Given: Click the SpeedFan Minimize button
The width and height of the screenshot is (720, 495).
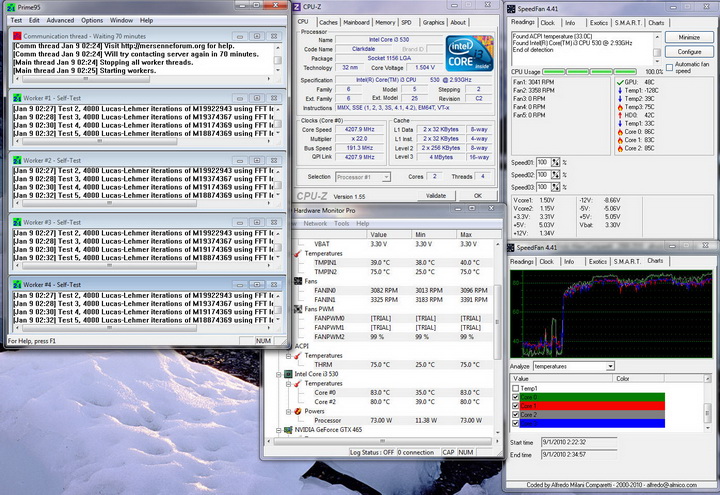Looking at the screenshot, I should pyautogui.click(x=689, y=38).
